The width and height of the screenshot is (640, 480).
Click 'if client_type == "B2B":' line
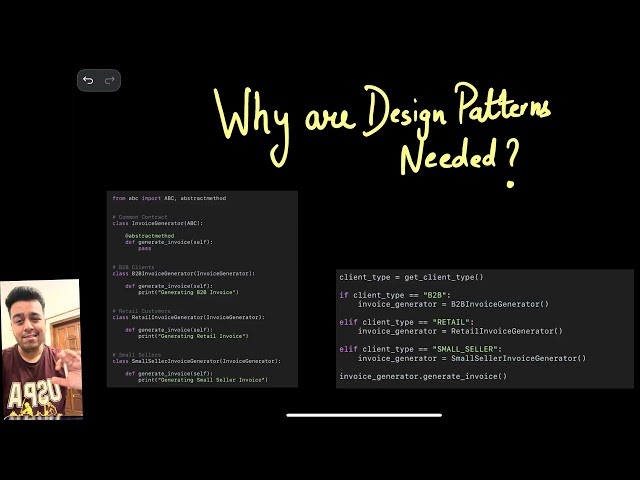395,295
